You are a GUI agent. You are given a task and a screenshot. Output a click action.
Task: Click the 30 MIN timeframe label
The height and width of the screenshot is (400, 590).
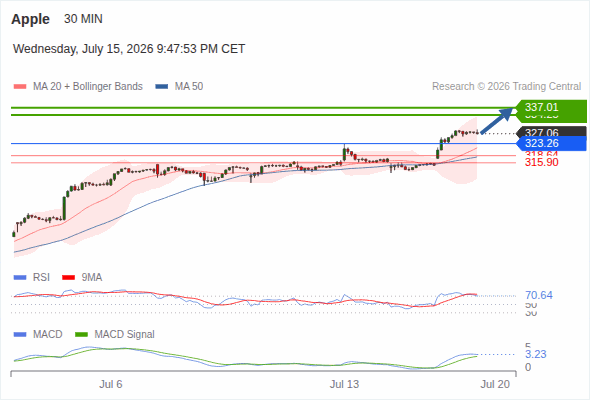pos(83,19)
